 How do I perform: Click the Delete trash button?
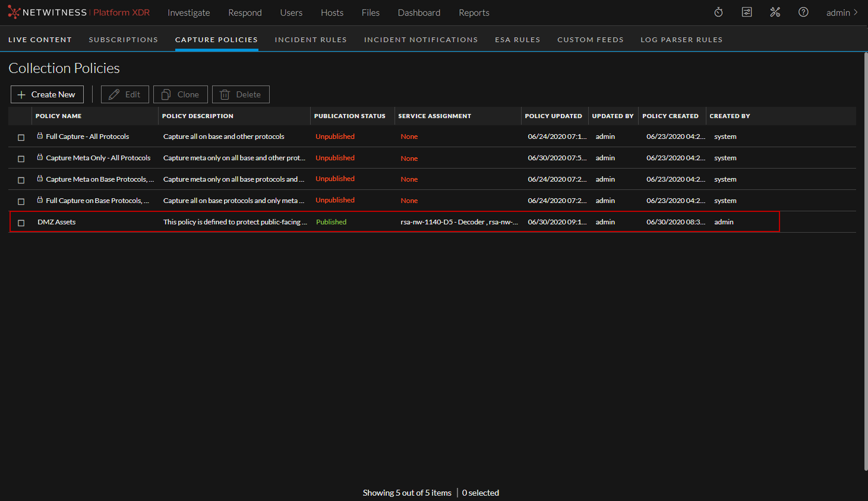tap(241, 94)
